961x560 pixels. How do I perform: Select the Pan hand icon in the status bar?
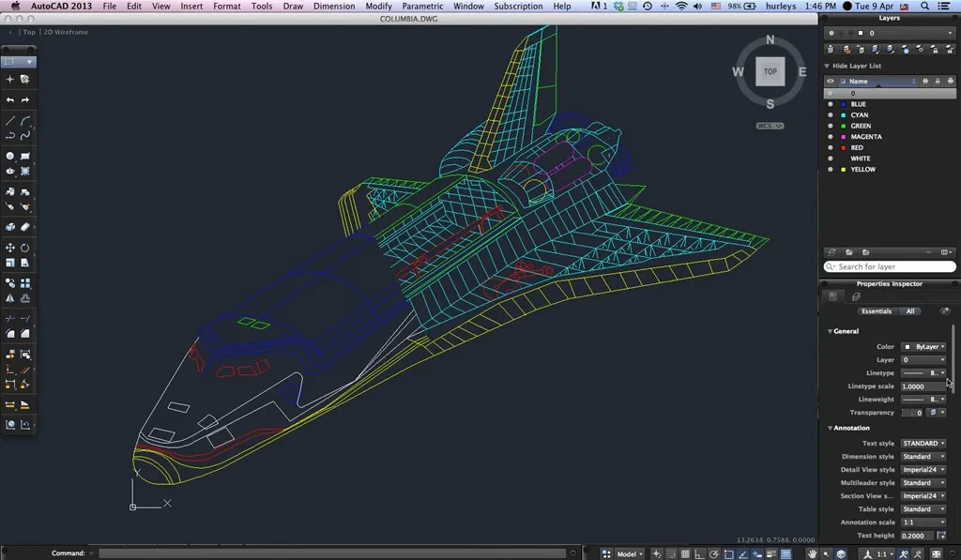point(811,553)
